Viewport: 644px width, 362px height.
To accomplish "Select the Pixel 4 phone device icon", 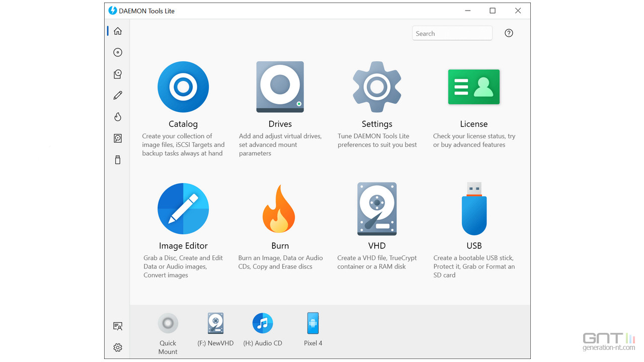I will click(x=313, y=323).
